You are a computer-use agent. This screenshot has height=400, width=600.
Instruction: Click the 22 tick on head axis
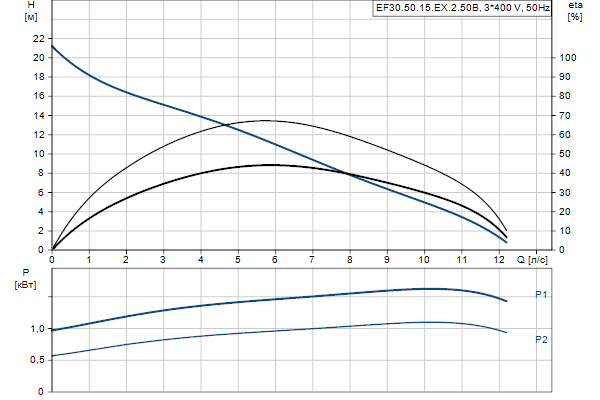(x=38, y=38)
